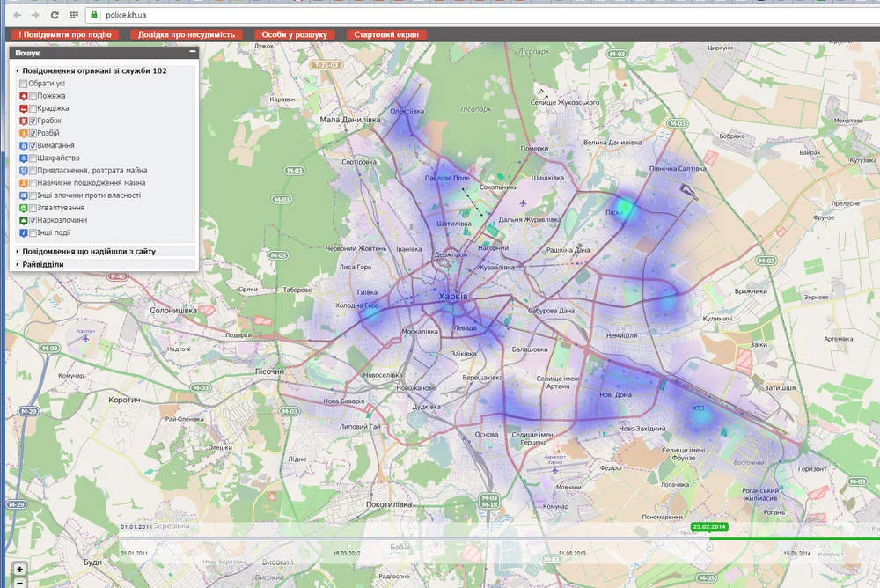The width and height of the screenshot is (880, 588).
Task: Zoom in on the map with plus button
Action: tap(19, 570)
